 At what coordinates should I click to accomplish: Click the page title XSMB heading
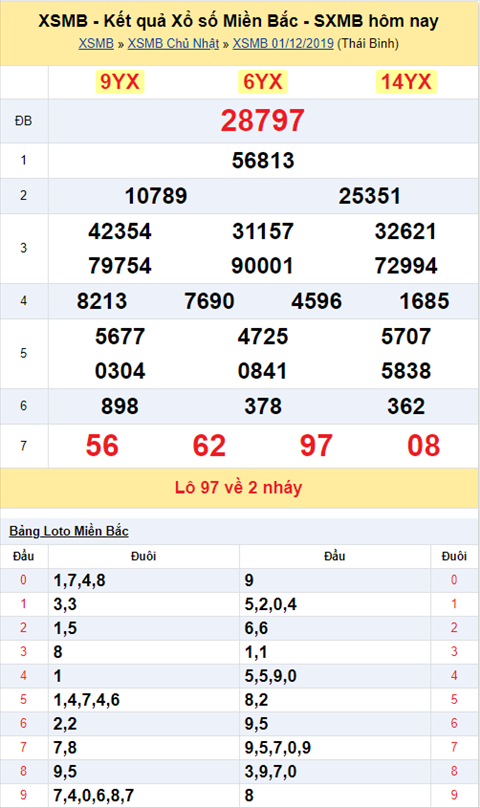click(238, 21)
